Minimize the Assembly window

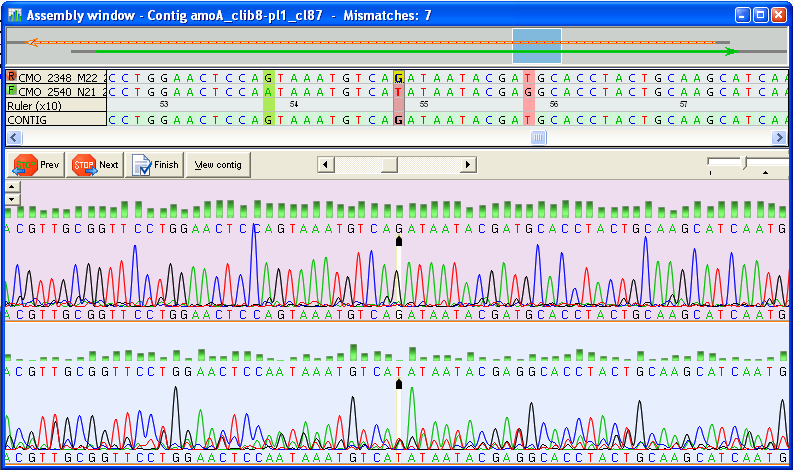742,15
